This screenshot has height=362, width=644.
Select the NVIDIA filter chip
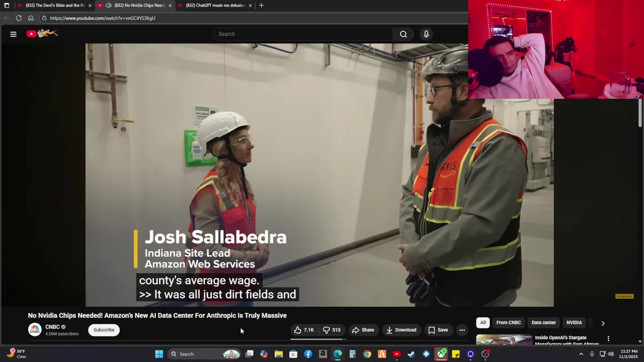pyautogui.click(x=574, y=323)
